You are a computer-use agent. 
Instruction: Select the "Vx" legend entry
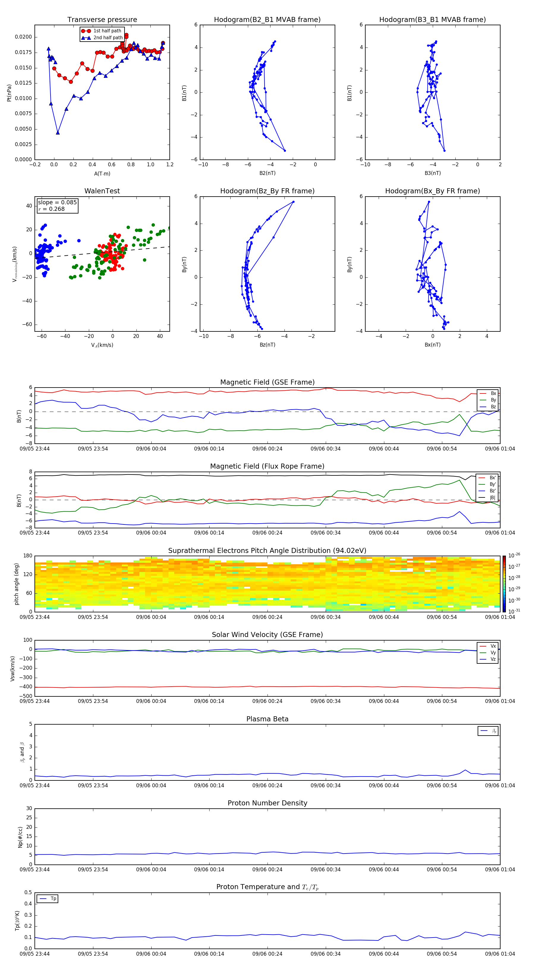click(488, 646)
